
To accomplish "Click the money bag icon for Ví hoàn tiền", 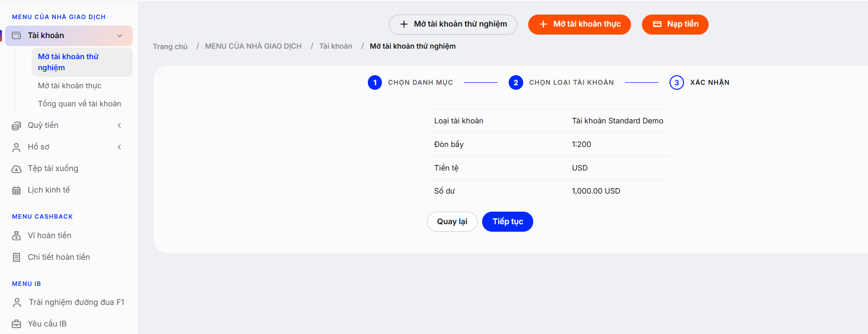I will coord(17,236).
